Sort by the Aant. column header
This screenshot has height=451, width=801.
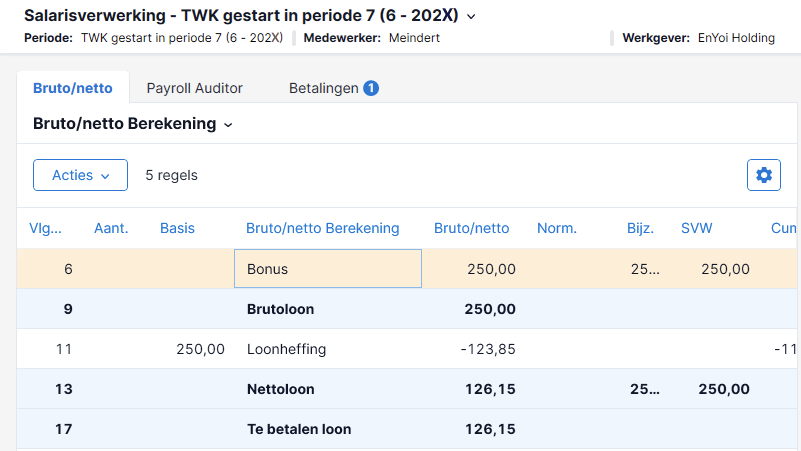[111, 228]
